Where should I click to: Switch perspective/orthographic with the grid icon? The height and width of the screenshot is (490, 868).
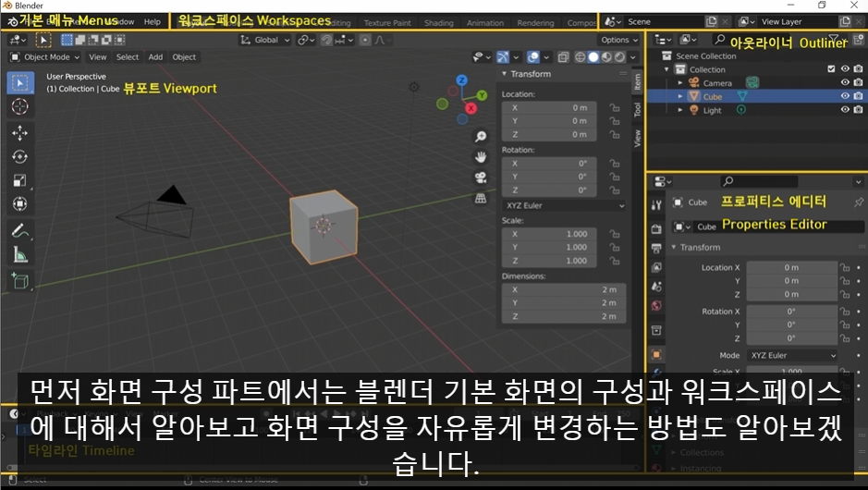[481, 198]
